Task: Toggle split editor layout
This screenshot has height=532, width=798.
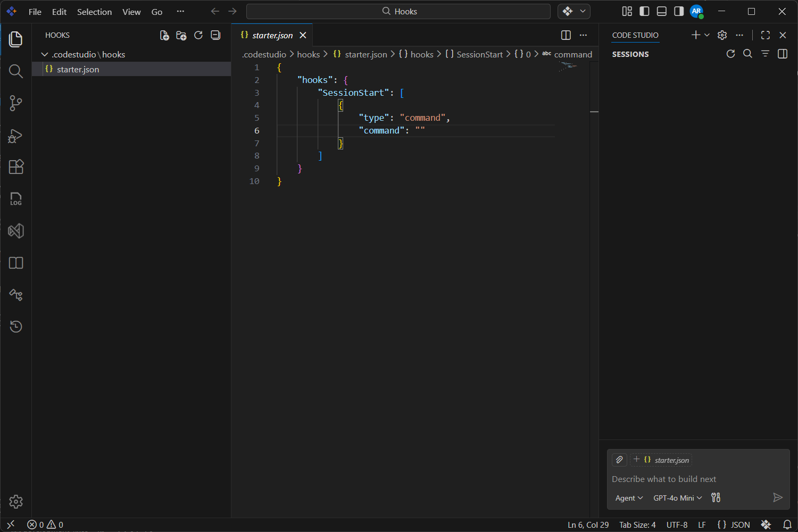Action: pos(566,35)
